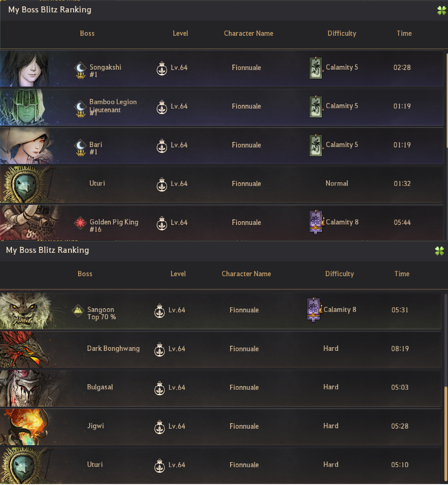Viewport: 448px width, 485px height.
Task: Click the Time column header in lower panel
Action: pos(402,274)
